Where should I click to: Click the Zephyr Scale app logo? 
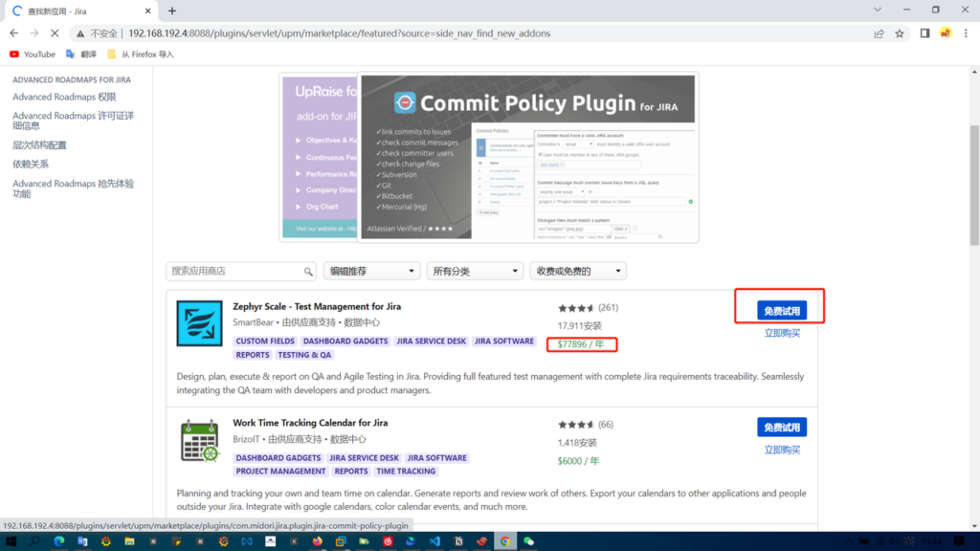click(199, 323)
